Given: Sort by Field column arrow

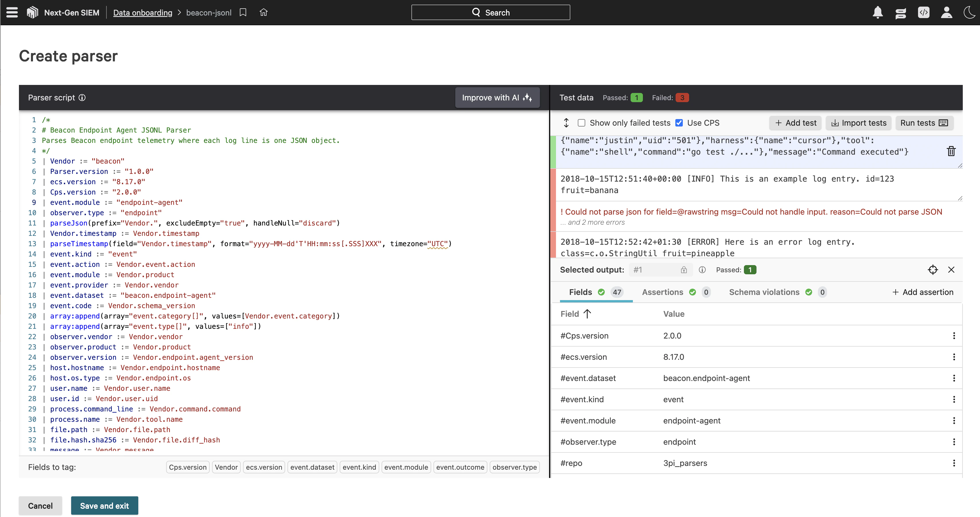Looking at the screenshot, I should (587, 314).
